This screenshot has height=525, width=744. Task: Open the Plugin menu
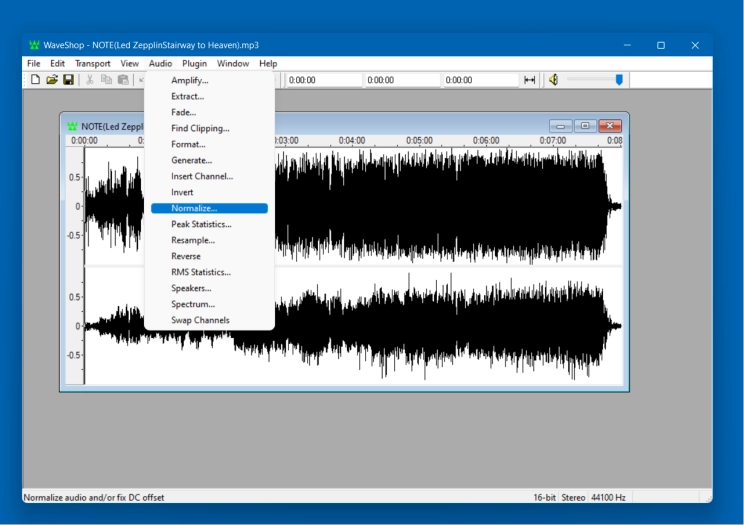[x=195, y=64]
